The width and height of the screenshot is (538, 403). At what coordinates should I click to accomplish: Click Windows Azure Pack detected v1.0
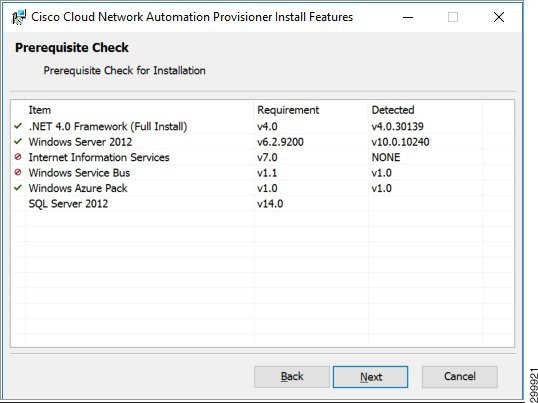click(x=382, y=188)
